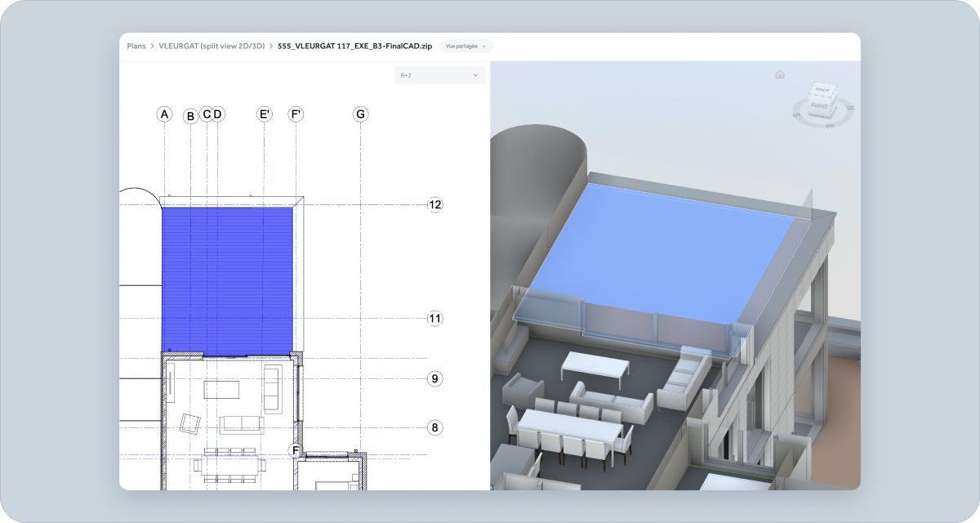Image resolution: width=980 pixels, height=523 pixels.
Task: Select grid level marker 11
Action: coord(434,318)
